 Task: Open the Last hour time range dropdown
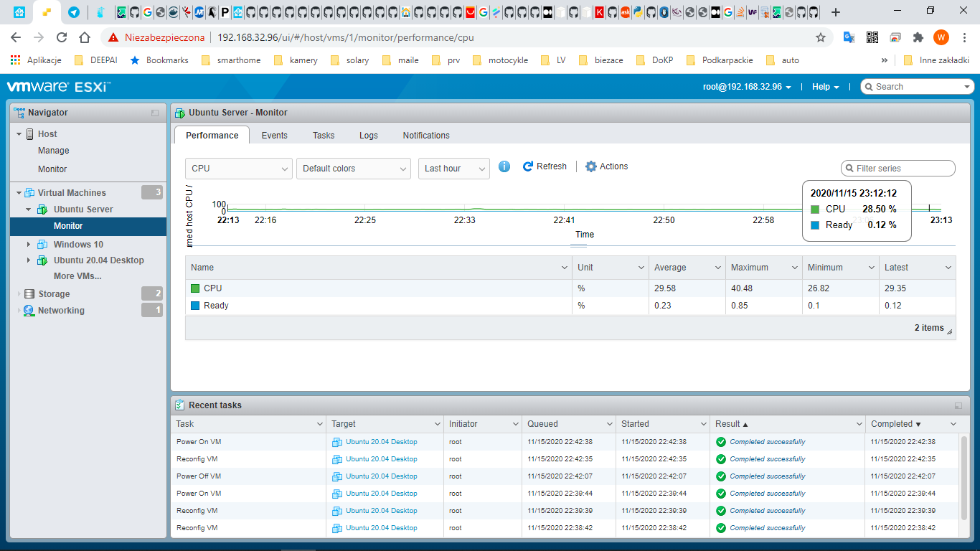point(454,169)
